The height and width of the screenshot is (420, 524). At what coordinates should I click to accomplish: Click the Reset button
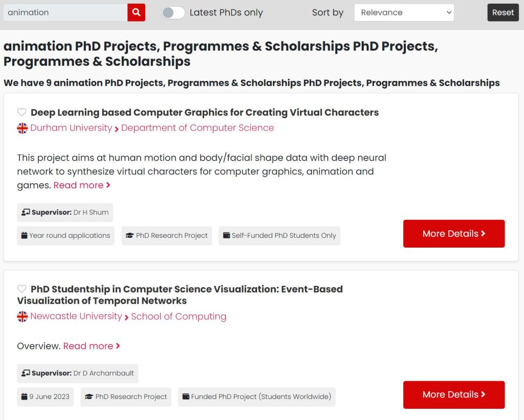[503, 12]
